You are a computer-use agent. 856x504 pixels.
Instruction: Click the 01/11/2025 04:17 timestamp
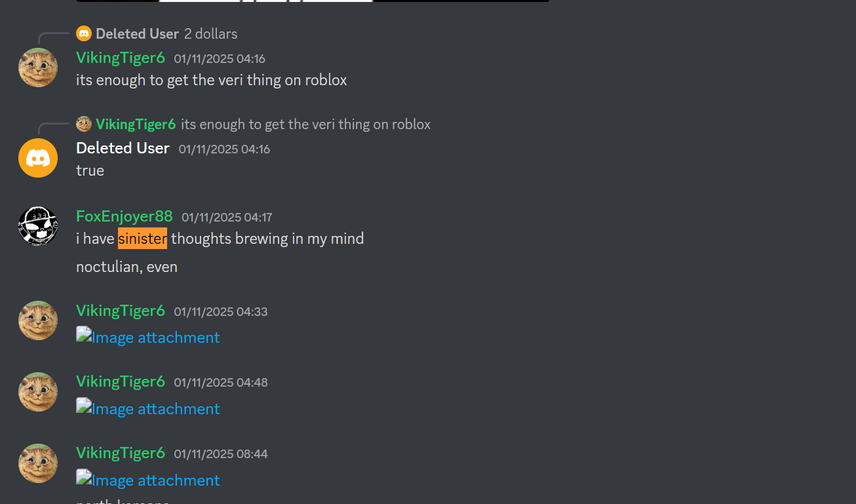pyautogui.click(x=227, y=217)
